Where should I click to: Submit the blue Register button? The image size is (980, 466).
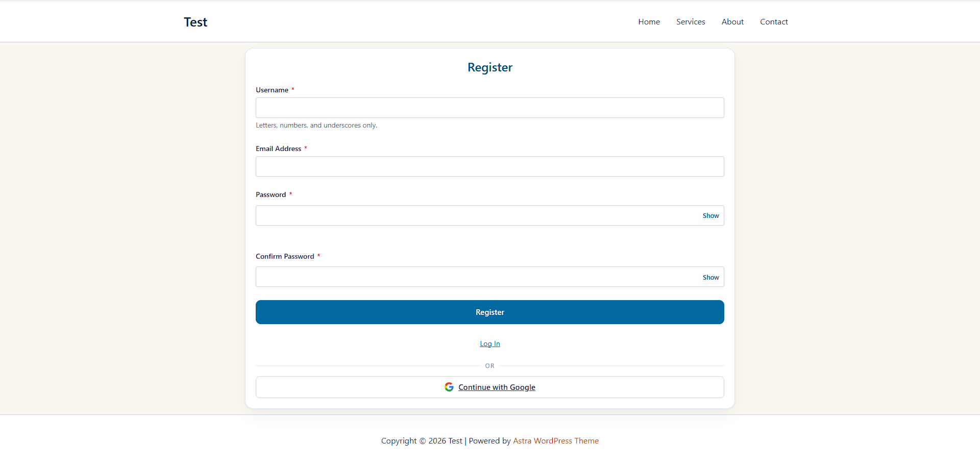tap(490, 312)
